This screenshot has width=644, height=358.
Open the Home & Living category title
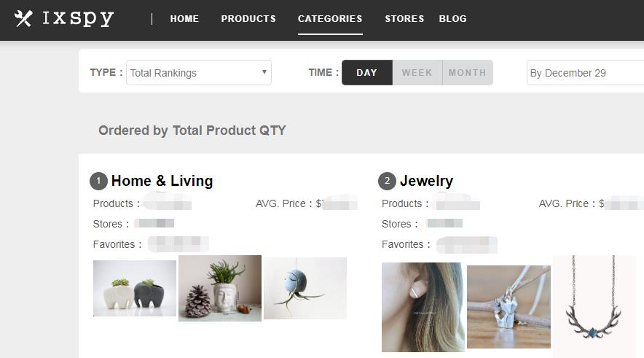[162, 181]
